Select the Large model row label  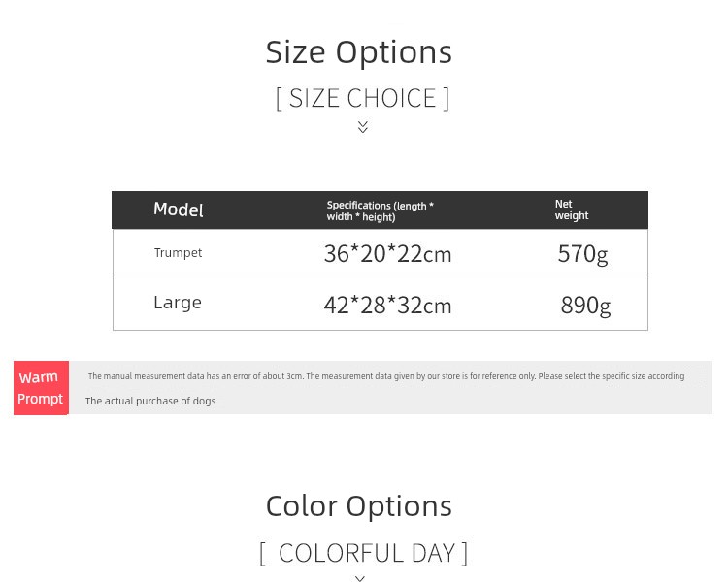pos(178,303)
